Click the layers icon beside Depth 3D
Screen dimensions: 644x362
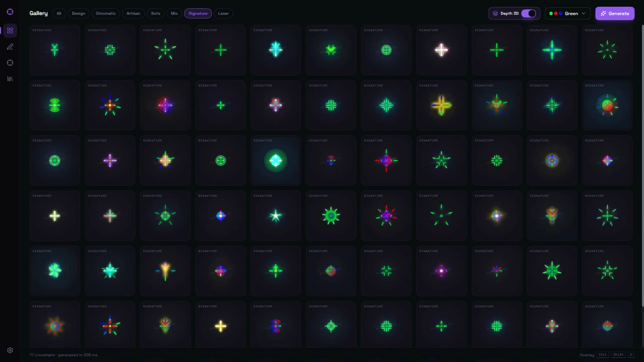(x=495, y=13)
